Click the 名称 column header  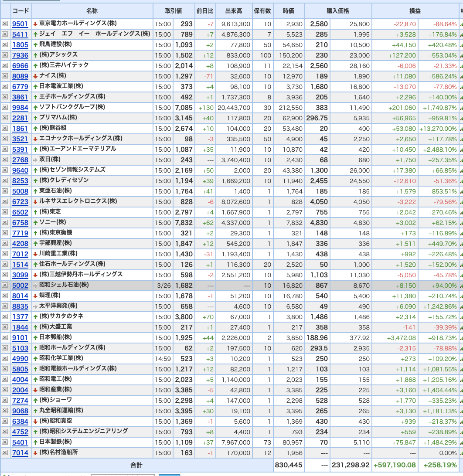click(x=92, y=11)
